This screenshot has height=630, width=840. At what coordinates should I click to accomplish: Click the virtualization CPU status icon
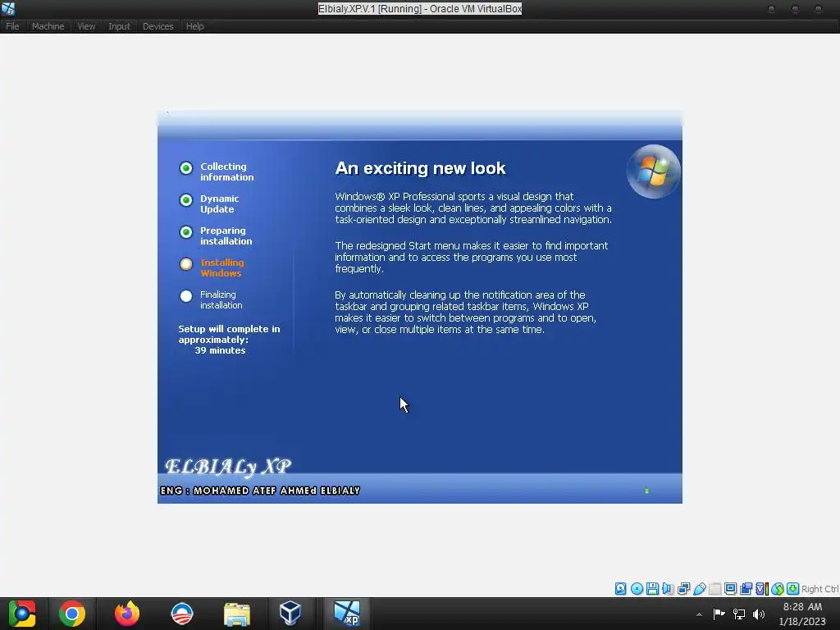coord(761,589)
